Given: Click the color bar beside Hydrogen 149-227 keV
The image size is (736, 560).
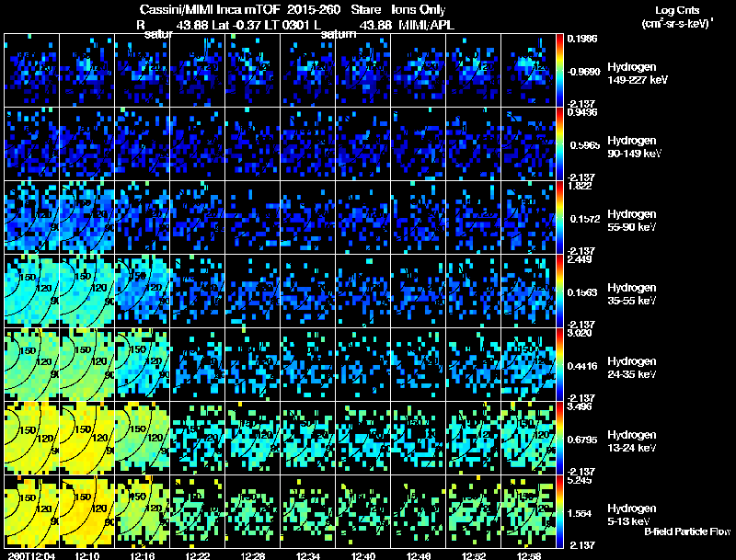Looking at the screenshot, I should click(x=559, y=71).
